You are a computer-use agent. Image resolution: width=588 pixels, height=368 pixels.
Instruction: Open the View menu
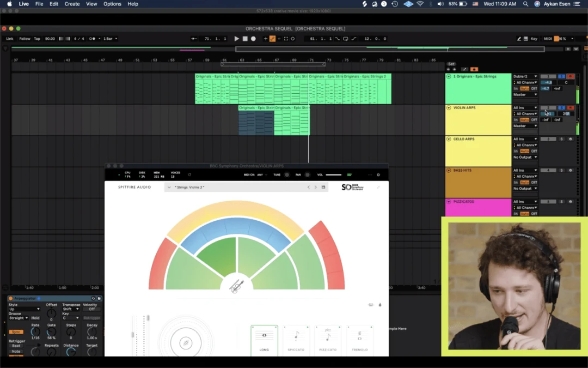click(x=91, y=4)
